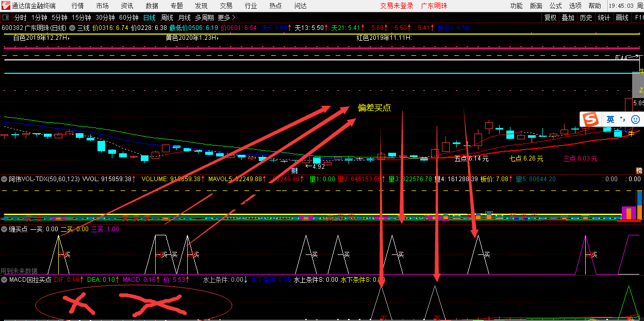Open the 行情 menu

pyautogui.click(x=78, y=6)
